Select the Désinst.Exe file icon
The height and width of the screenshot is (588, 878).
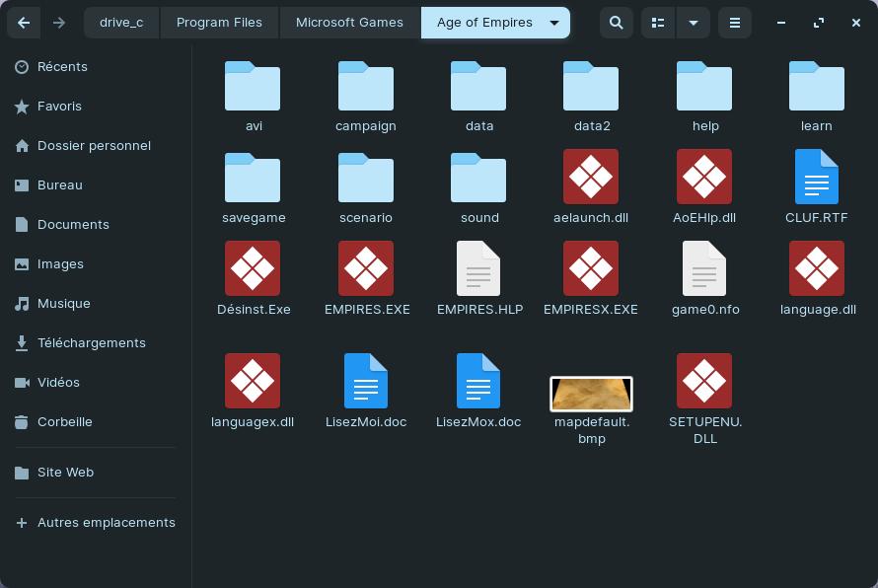(x=253, y=268)
